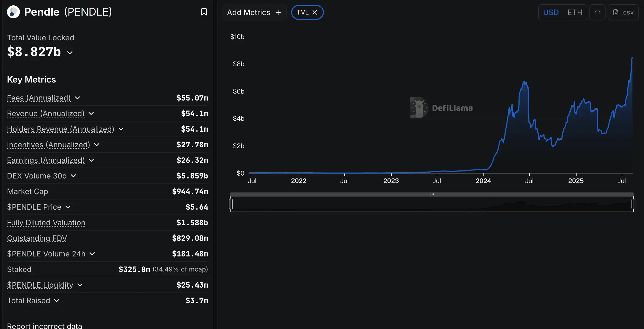
Task: Click the Pendle logo icon
Action: [x=13, y=12]
